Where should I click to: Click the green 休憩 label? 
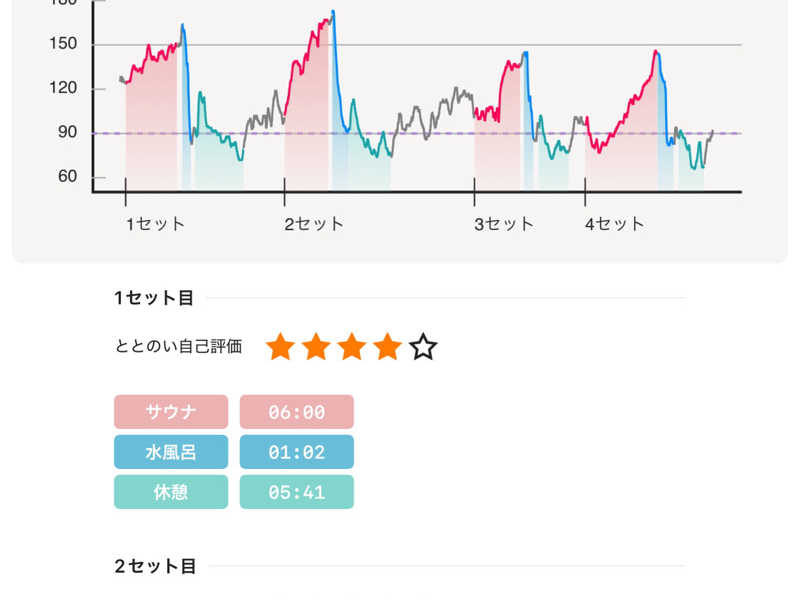pos(171,492)
